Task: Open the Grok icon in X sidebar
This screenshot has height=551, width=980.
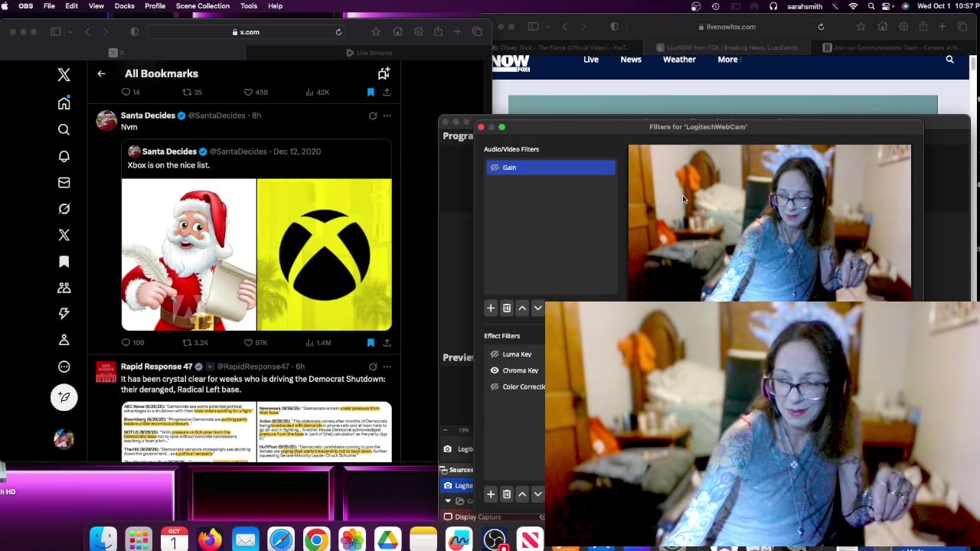Action: [x=64, y=209]
